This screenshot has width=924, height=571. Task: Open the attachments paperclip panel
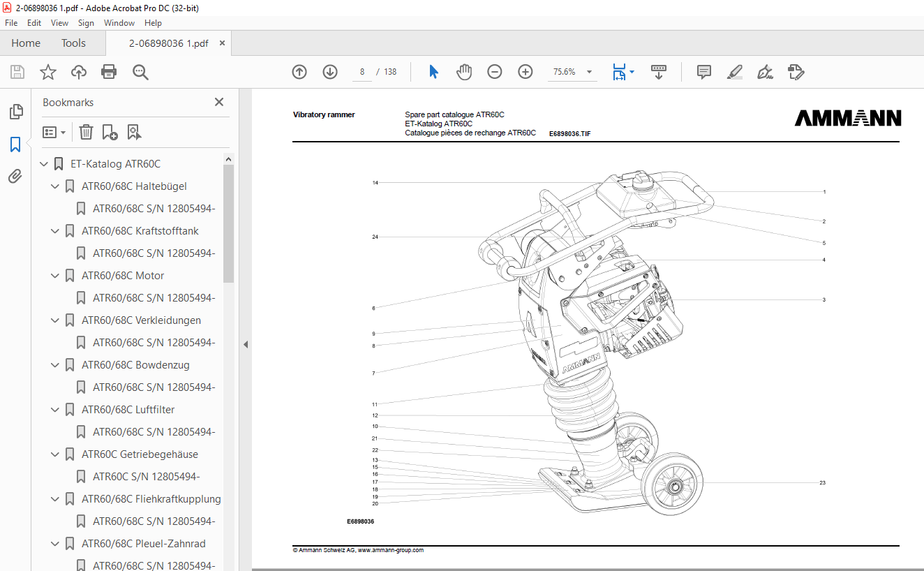pyautogui.click(x=15, y=176)
